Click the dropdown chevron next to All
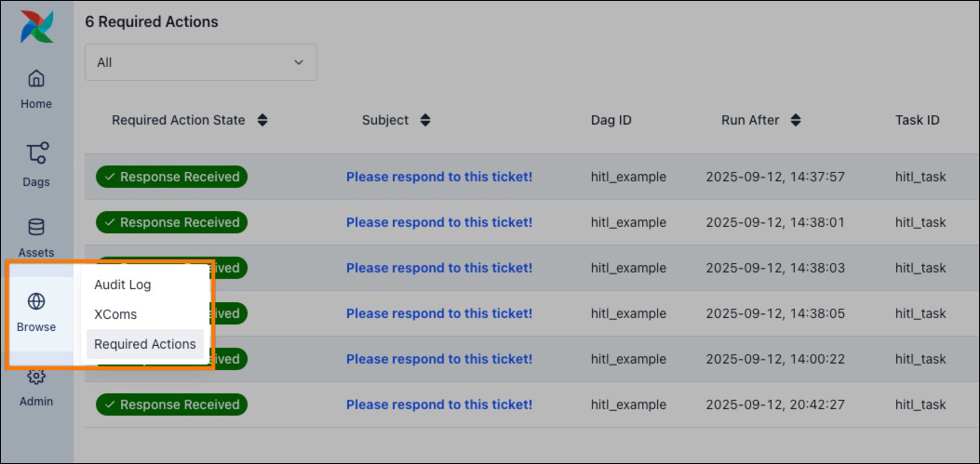This screenshot has height=464, width=980. pos(299,62)
